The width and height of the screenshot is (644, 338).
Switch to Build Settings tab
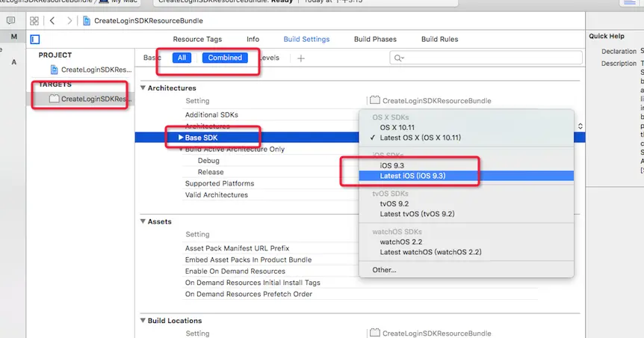pyautogui.click(x=306, y=39)
